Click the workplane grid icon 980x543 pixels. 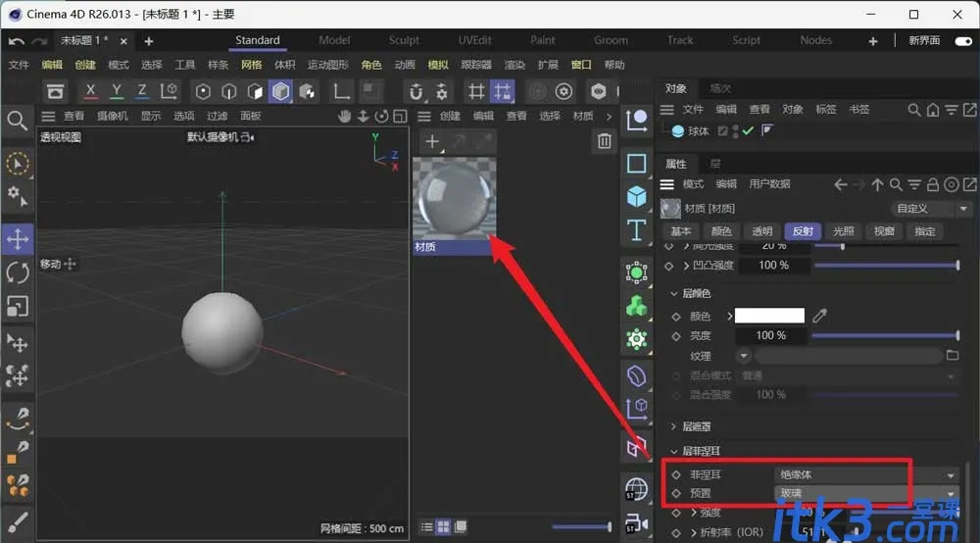[476, 92]
